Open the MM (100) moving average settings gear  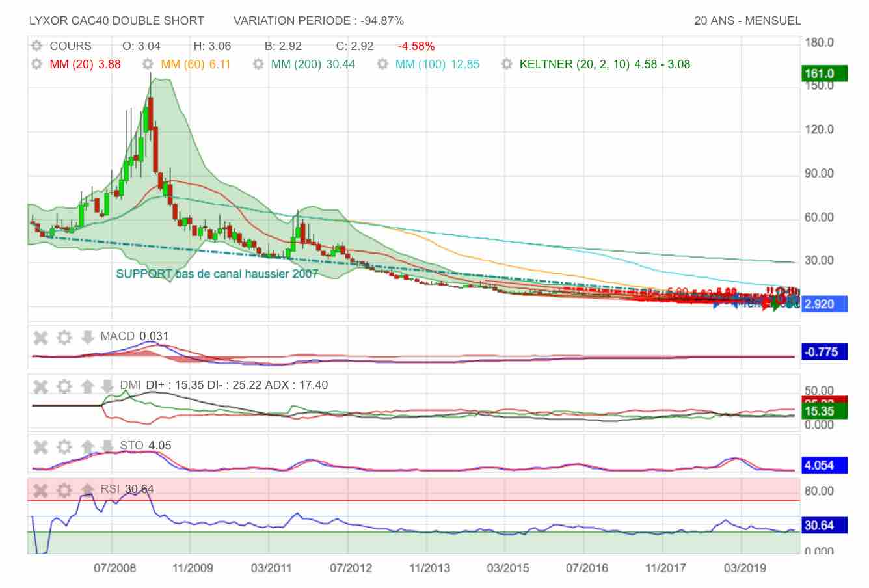point(383,64)
